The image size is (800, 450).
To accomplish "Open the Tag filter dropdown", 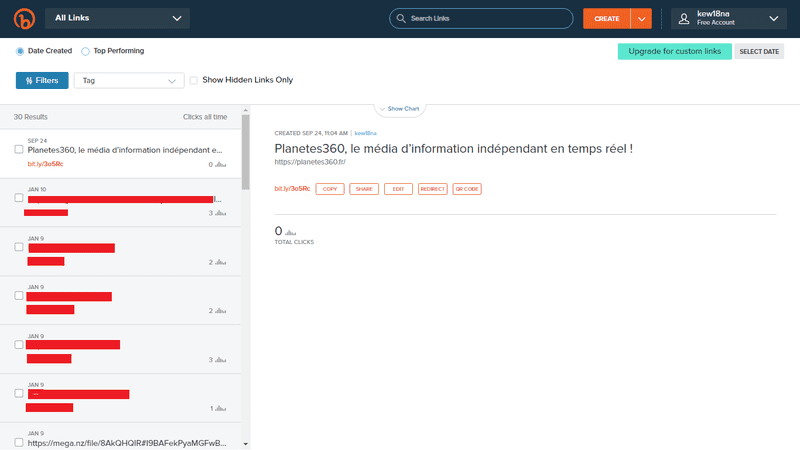I will coord(129,81).
